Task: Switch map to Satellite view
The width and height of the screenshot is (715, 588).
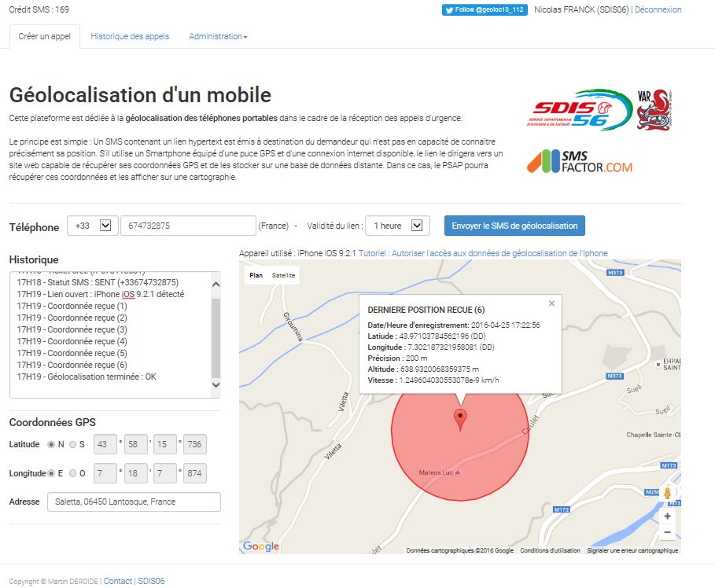Action: click(283, 275)
